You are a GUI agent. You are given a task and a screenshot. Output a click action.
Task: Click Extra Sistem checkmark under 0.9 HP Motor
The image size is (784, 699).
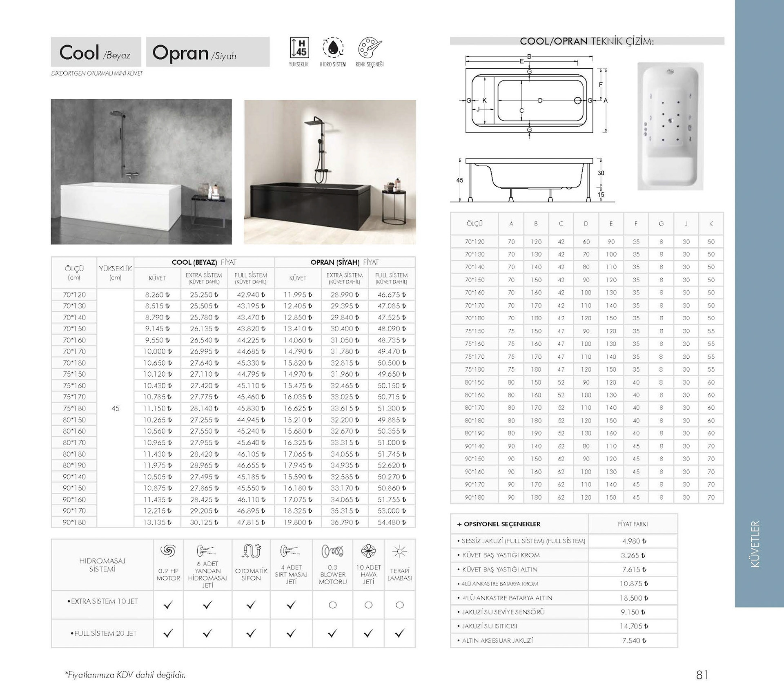[x=168, y=605]
